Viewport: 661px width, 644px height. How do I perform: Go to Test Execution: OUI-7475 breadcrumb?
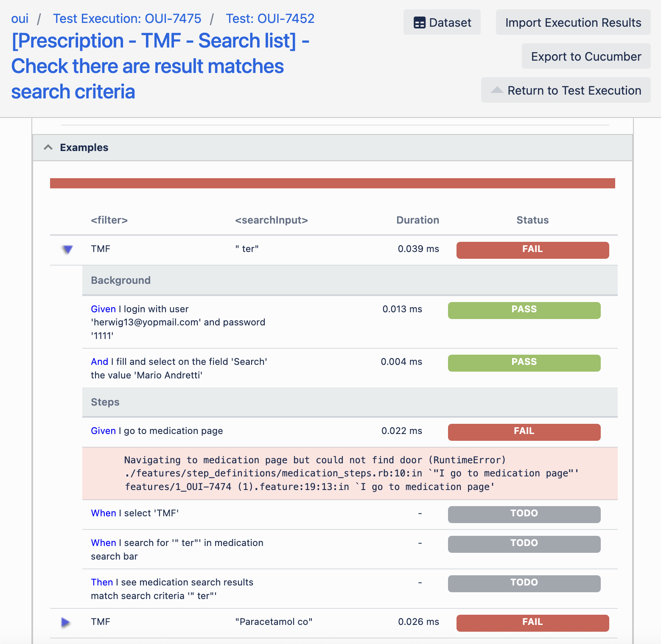[x=127, y=19]
